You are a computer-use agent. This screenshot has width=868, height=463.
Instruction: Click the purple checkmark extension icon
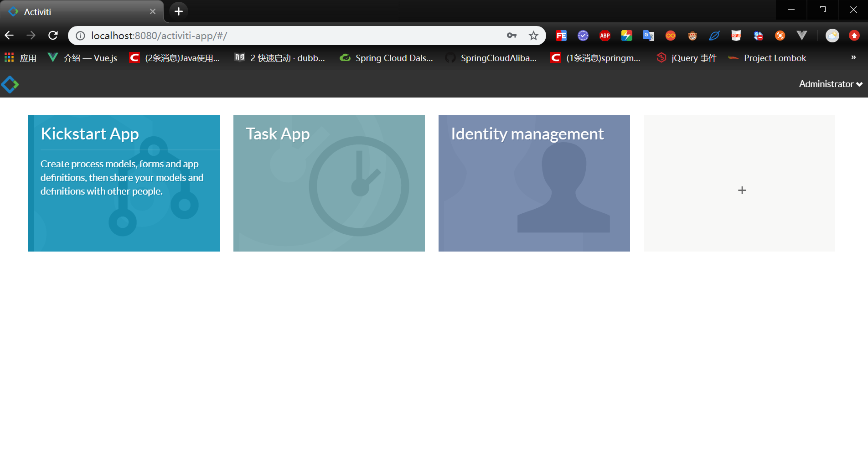[x=583, y=36]
